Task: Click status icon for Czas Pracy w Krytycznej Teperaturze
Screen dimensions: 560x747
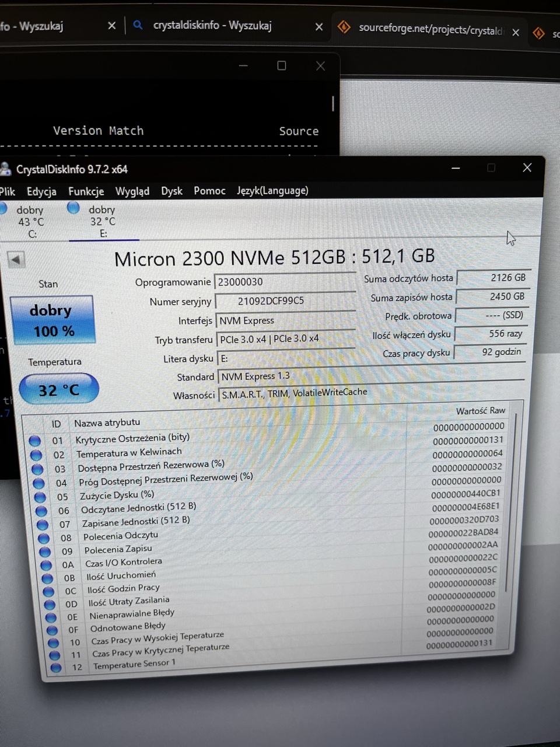Action: click(55, 655)
